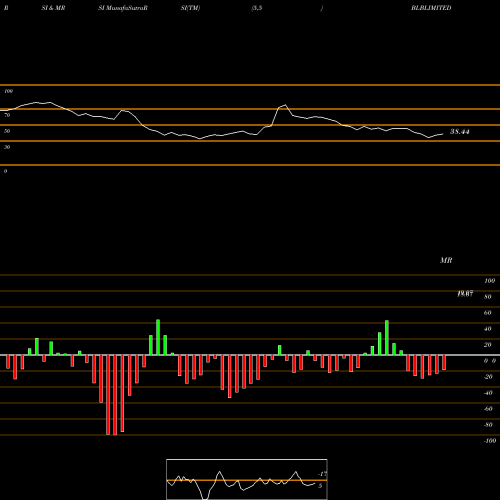This screenshot has height=500, width=500.
Task: Click the BLBLIMITED ticker label
Action: click(x=431, y=8)
